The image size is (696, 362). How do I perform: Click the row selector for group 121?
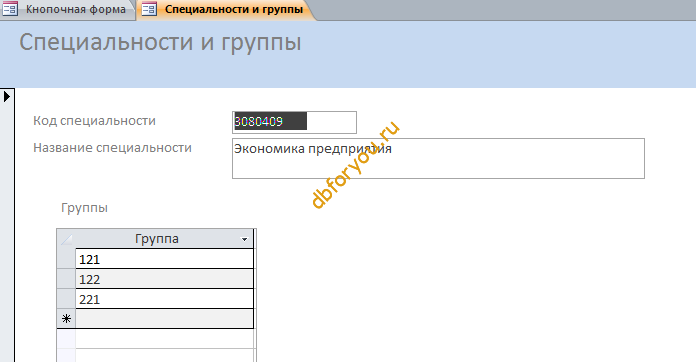[x=66, y=259]
